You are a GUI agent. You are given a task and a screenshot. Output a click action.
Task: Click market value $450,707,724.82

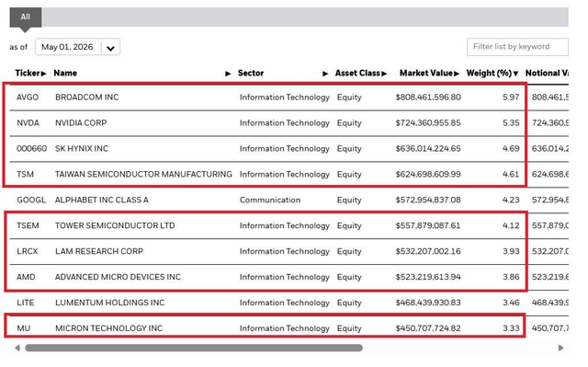[428, 328]
